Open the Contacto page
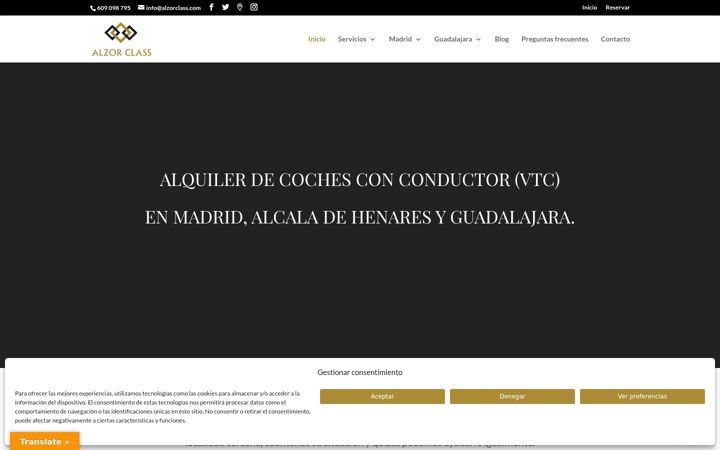The height and width of the screenshot is (450, 720). (615, 39)
